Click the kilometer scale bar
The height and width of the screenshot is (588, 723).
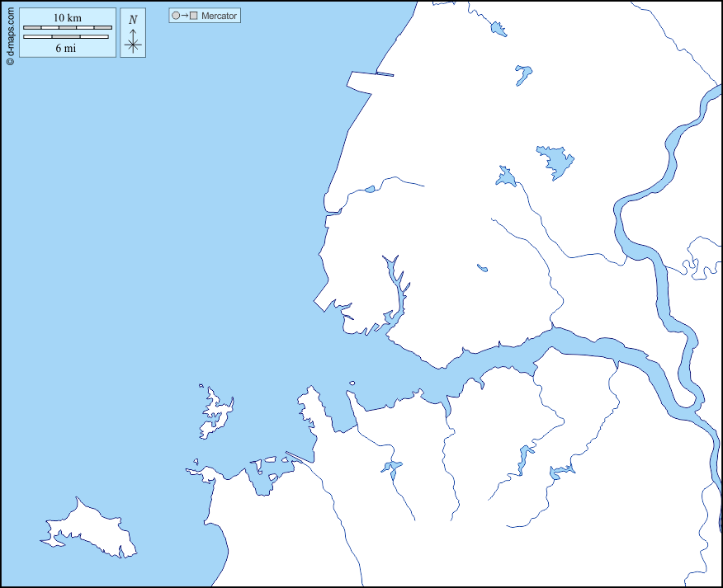click(67, 28)
